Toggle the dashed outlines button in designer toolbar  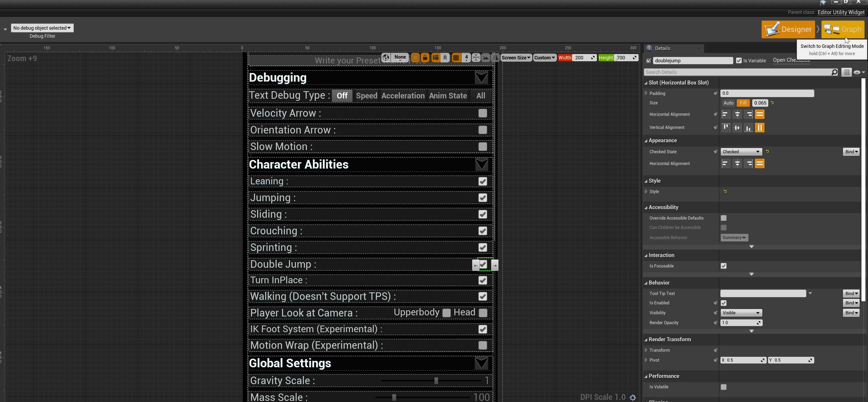click(x=415, y=58)
